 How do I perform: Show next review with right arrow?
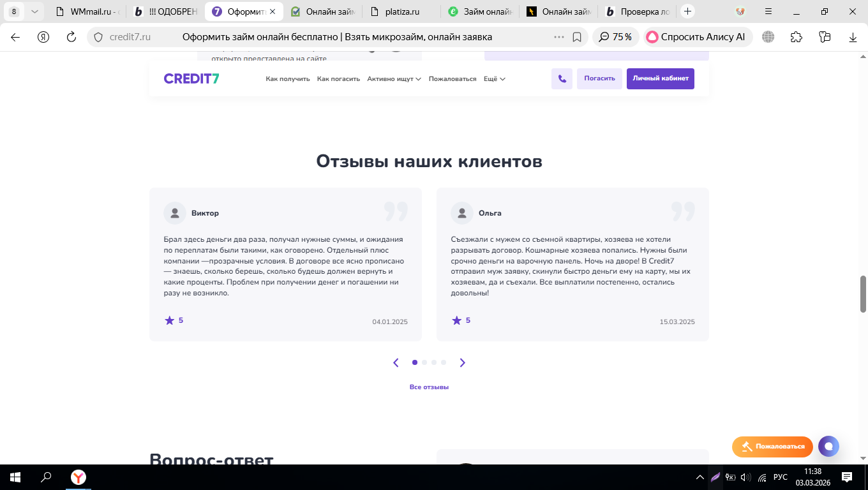(463, 362)
